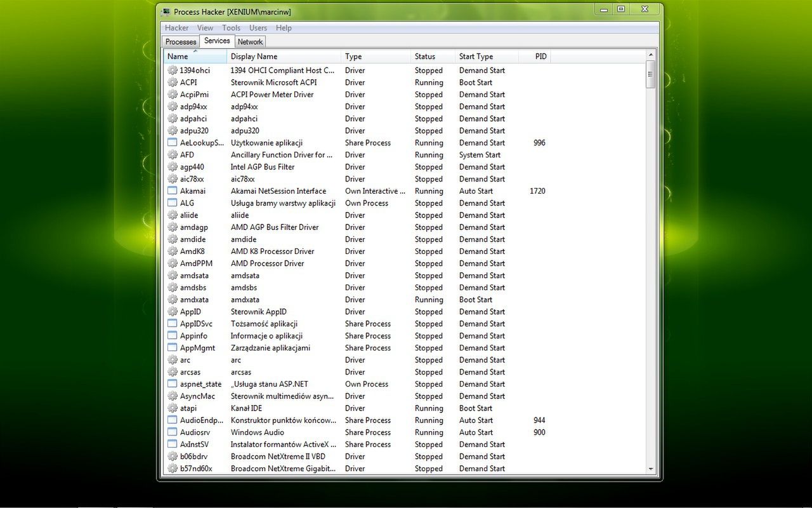This screenshot has width=812, height=508.
Task: Click the AFD driver gear icon
Action: click(x=173, y=155)
